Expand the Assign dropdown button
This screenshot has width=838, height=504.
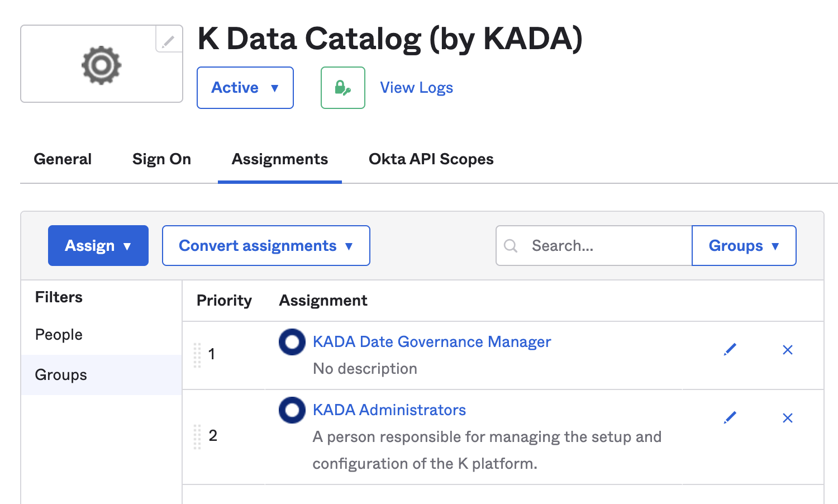coord(98,246)
